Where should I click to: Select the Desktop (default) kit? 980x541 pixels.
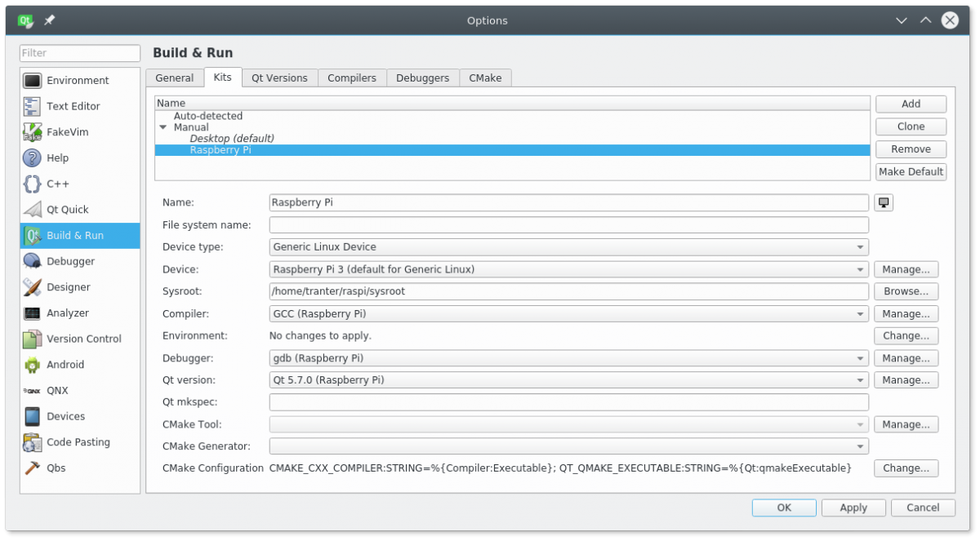(x=232, y=139)
